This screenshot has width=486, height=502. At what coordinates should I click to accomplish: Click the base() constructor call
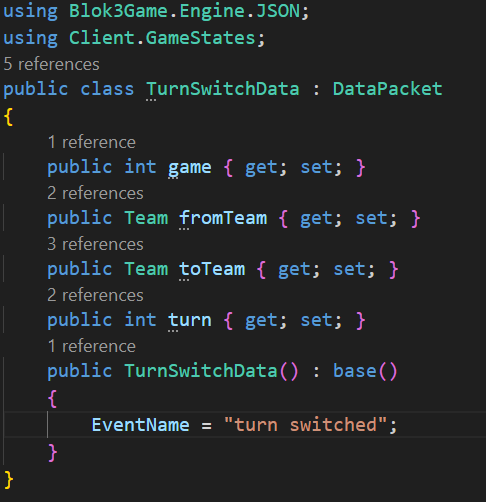[x=365, y=371]
